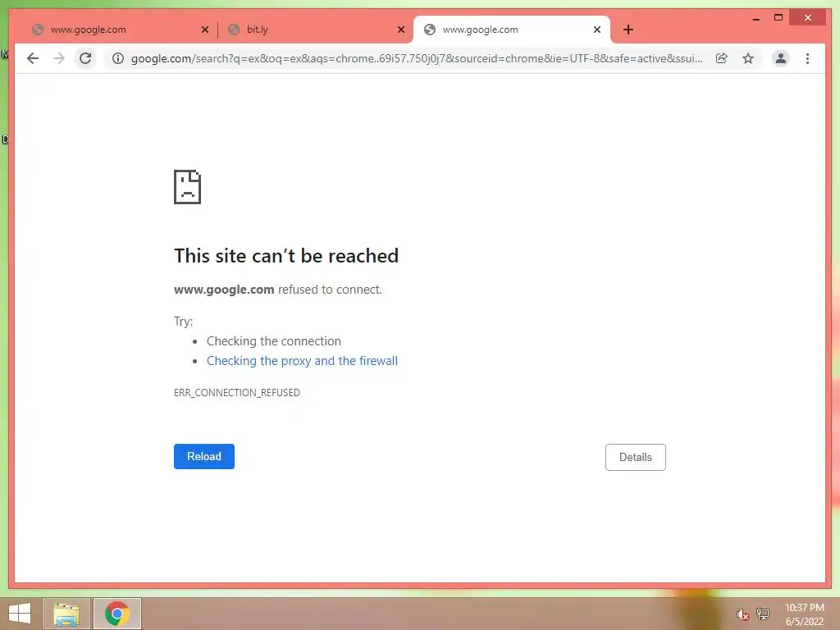Click the sad page error icon
This screenshot has height=630, width=840.
(x=188, y=187)
